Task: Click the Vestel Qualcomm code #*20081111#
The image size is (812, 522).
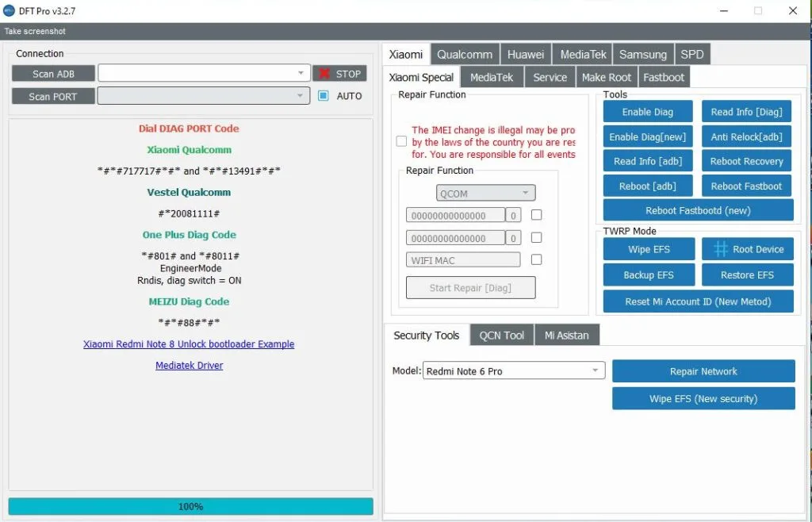Action: (189, 213)
